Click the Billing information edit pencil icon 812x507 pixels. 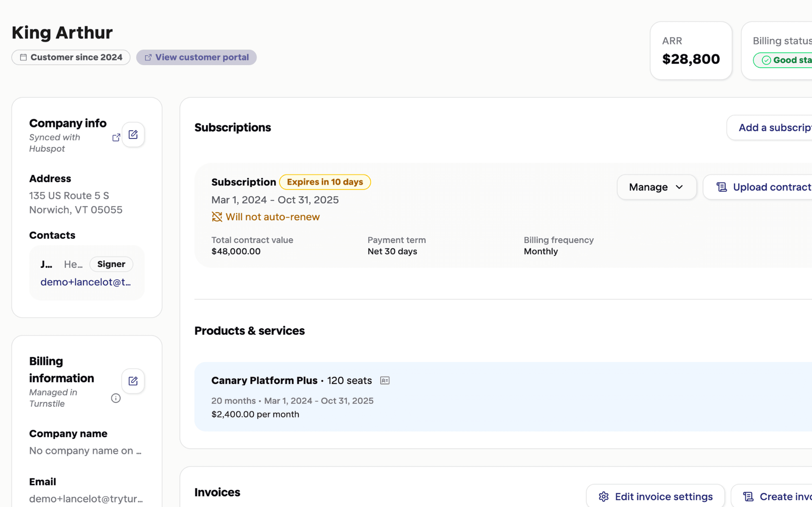pos(133,381)
